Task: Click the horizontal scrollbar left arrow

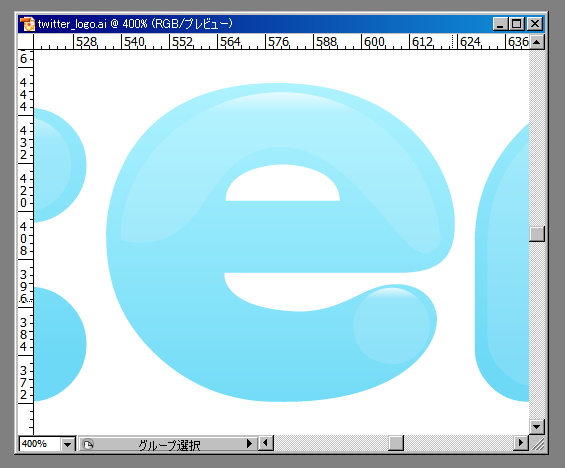Action: (266, 443)
